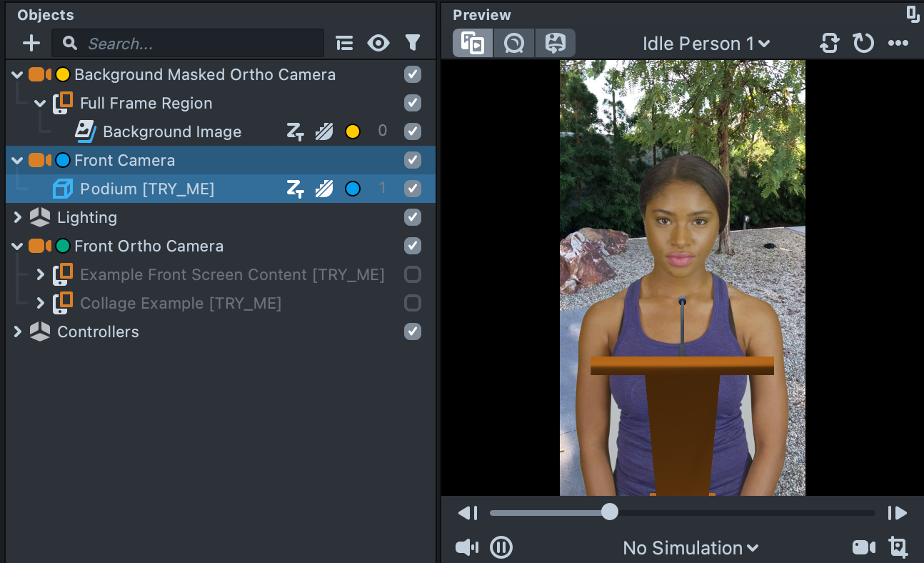
Task: Open the preview more options ellipsis
Action: [898, 44]
